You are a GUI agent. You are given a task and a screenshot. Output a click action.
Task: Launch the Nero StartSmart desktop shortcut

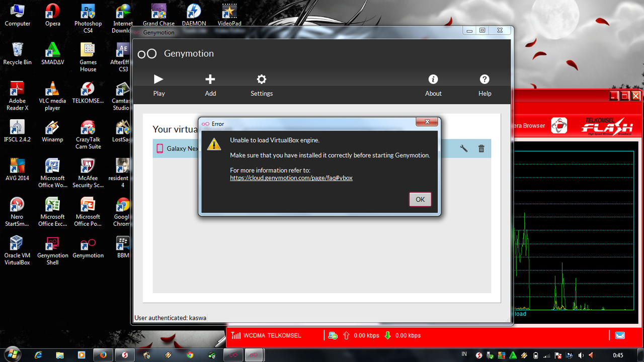click(x=18, y=212)
